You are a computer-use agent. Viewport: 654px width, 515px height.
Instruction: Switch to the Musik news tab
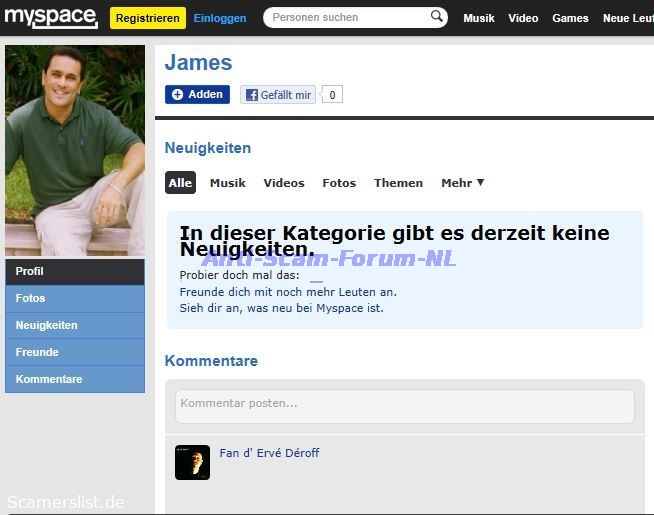click(x=228, y=183)
